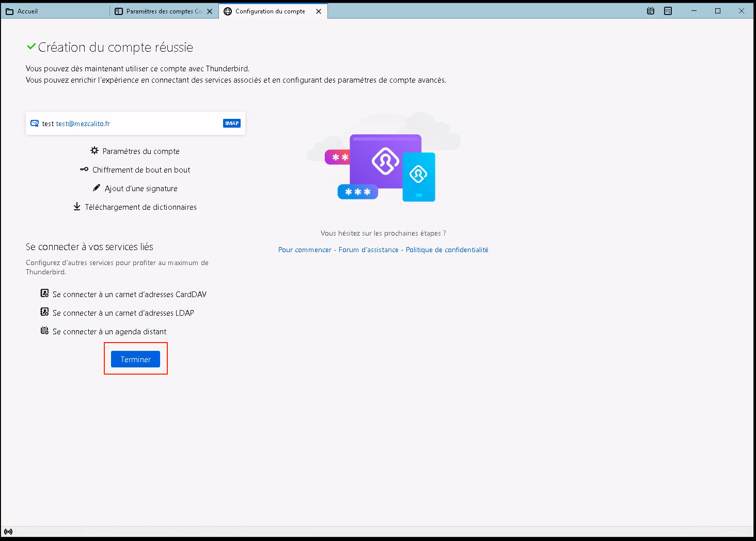756x541 pixels.
Task: Click the LDAP address book icon
Action: tap(45, 312)
